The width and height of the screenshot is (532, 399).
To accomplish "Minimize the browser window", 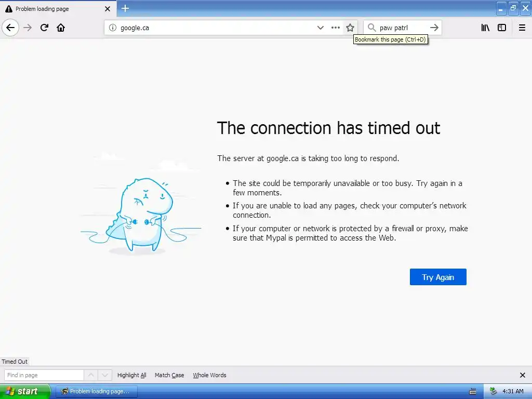I will coord(501,8).
